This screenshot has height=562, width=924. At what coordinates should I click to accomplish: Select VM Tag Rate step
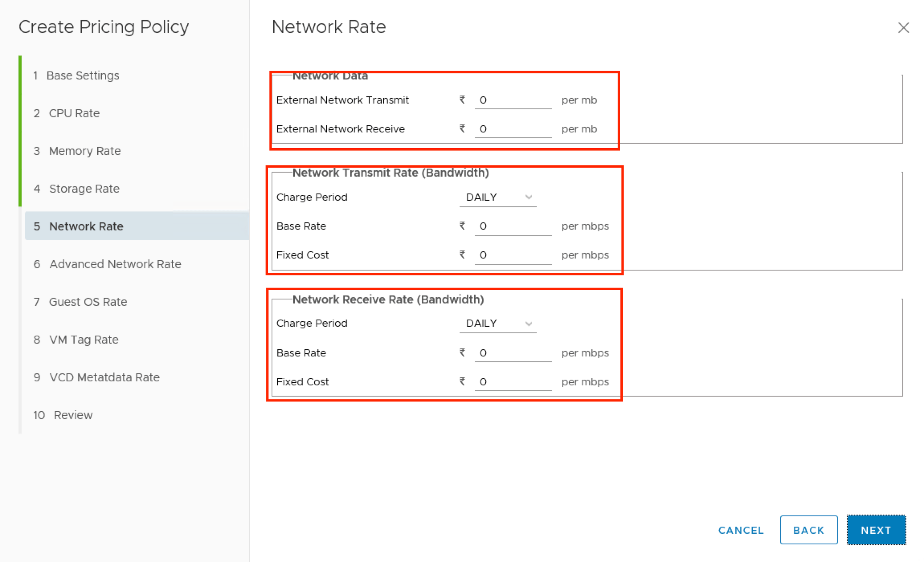(x=84, y=340)
